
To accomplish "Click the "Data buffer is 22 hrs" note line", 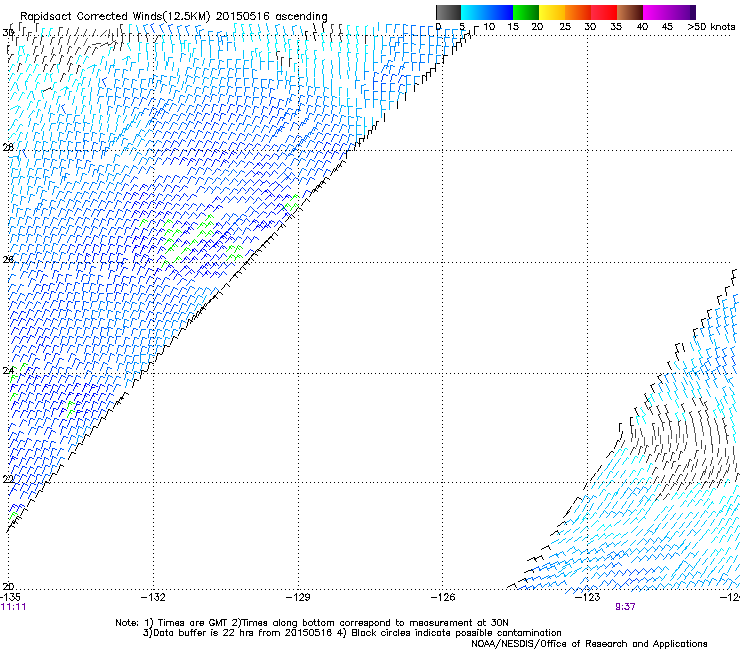I will pyautogui.click(x=352, y=633).
